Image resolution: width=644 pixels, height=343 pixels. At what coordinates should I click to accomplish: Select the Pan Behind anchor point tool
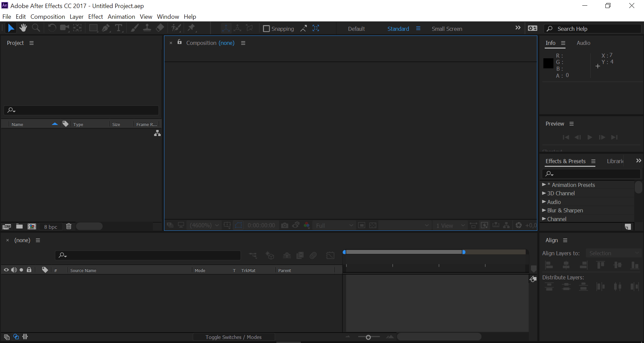click(x=77, y=28)
